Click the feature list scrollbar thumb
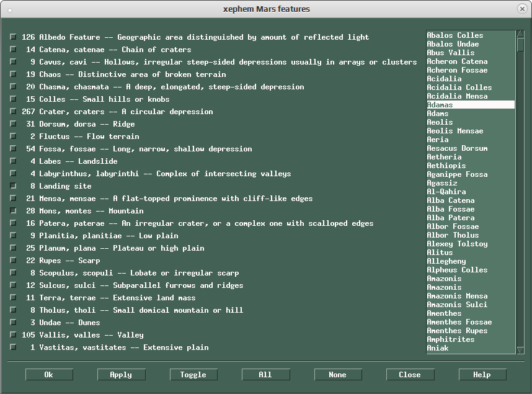This screenshot has width=532, height=394. click(x=520, y=45)
